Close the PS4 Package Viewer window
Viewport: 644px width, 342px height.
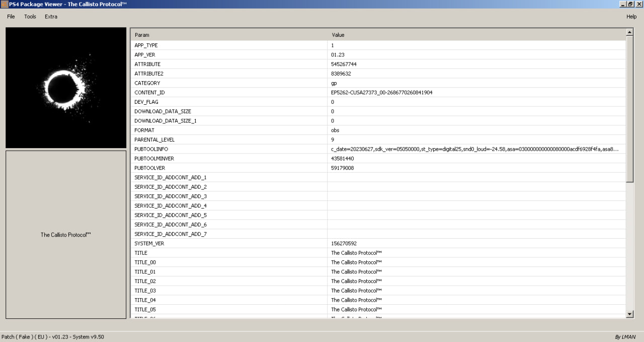639,4
